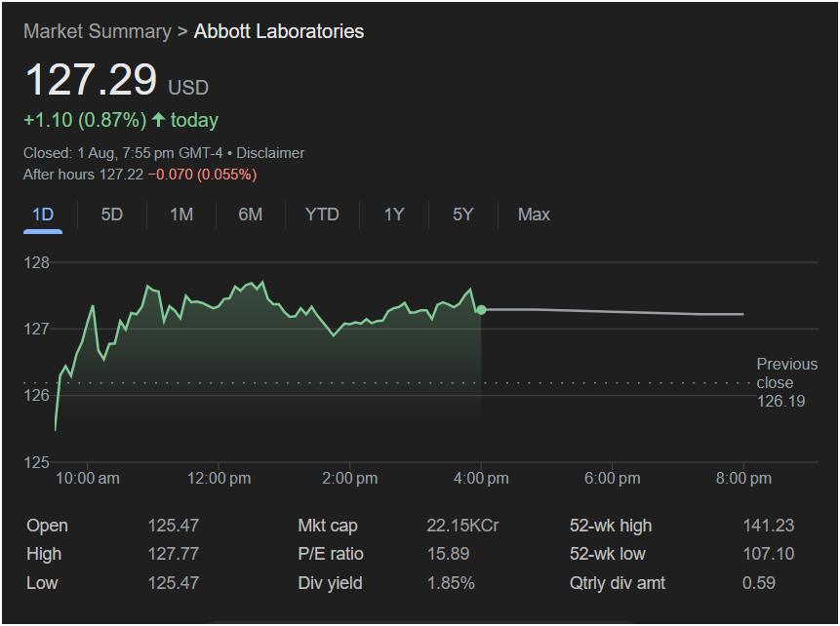840x626 pixels.
Task: Show the 6M price chart
Action: [x=250, y=215]
